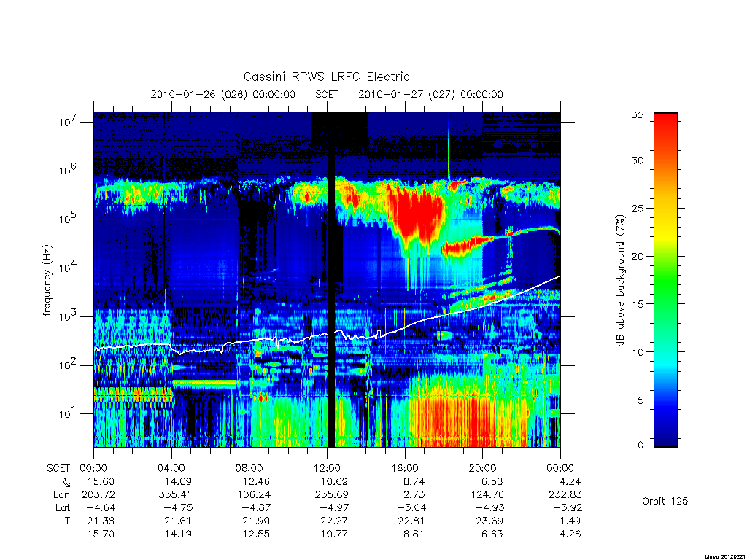Click the Rs value 14.09

pos(178,481)
